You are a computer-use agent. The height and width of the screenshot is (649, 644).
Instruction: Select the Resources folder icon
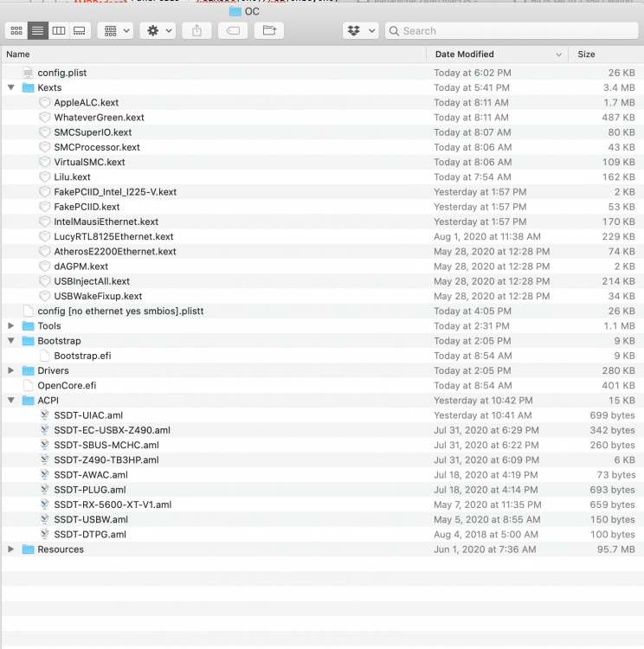pyautogui.click(x=29, y=549)
